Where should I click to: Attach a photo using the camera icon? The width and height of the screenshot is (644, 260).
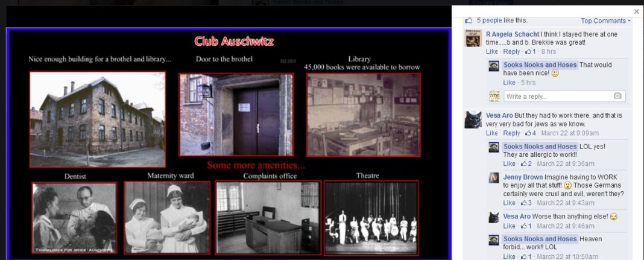coord(617,96)
